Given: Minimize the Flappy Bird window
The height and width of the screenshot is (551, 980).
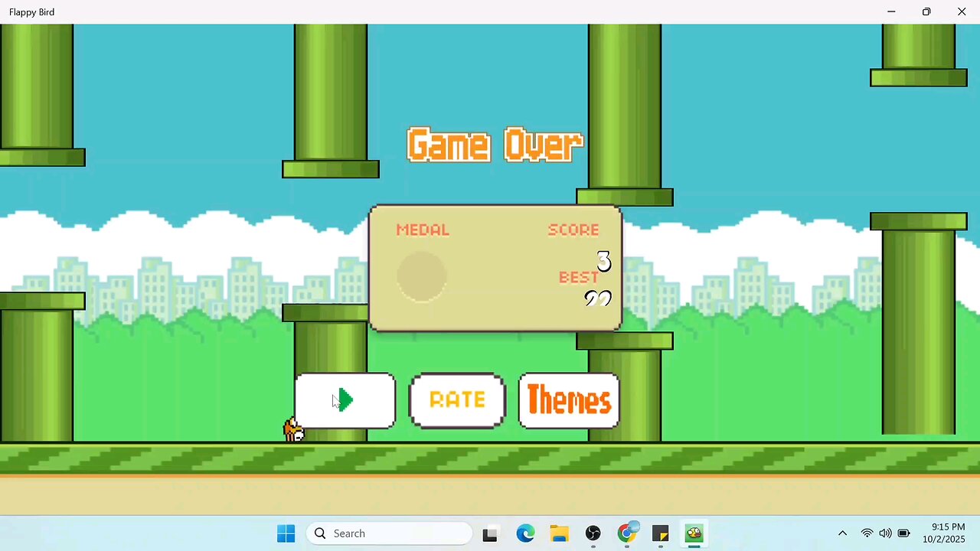Looking at the screenshot, I should coord(891,11).
